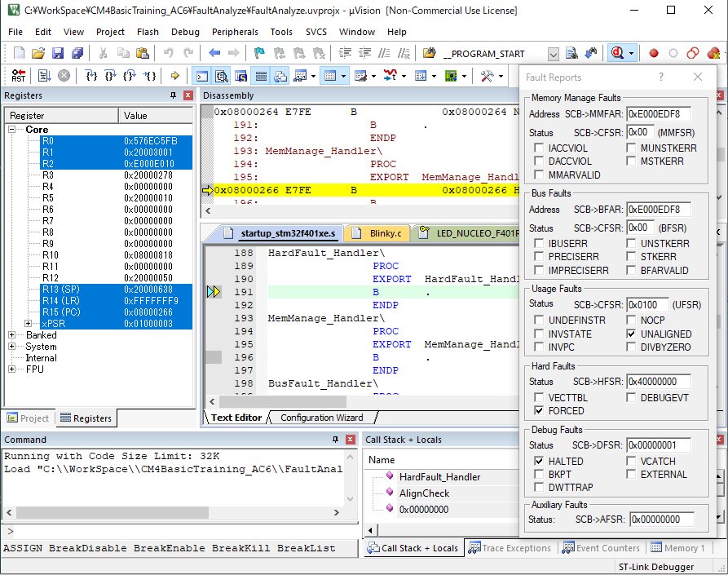Click the Fault Reports help question mark
Viewport: 728px width, 575px height.
[x=660, y=77]
